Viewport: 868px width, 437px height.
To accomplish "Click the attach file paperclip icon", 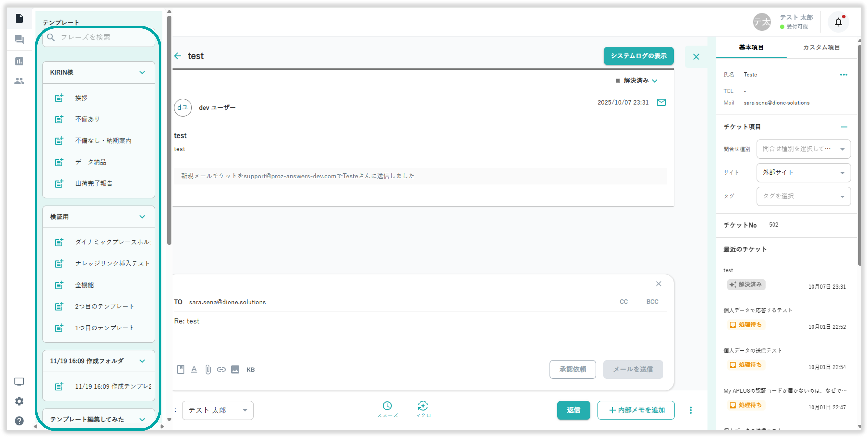I will click(x=208, y=369).
